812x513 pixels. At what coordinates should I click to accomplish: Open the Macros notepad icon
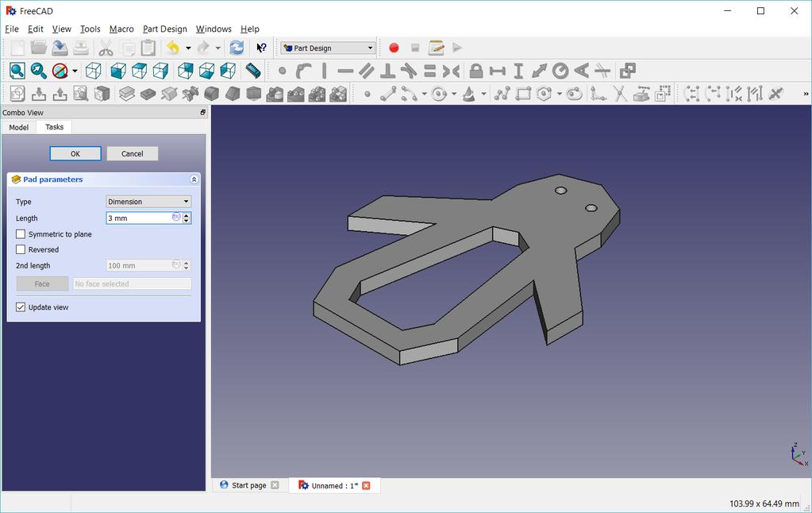click(x=436, y=48)
